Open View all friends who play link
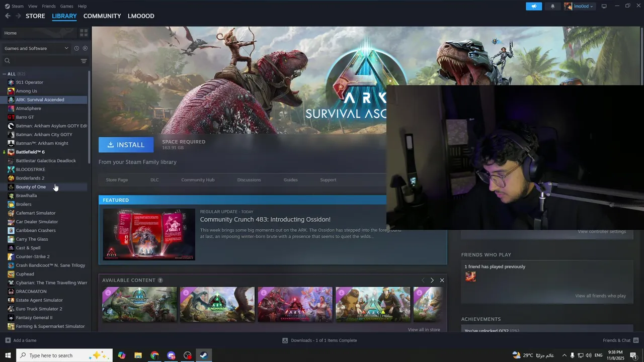This screenshot has width=644, height=362. 600,296
